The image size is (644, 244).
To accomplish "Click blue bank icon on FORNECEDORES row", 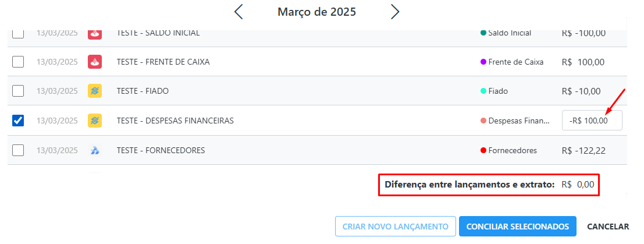I will 95,151.
